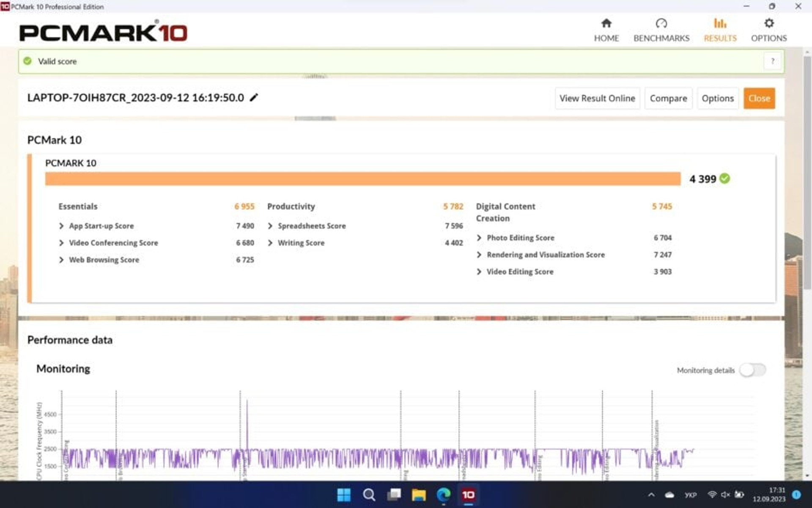Screen dimensions: 812x508
Task: Edit result name with pencil icon
Action: (x=254, y=98)
